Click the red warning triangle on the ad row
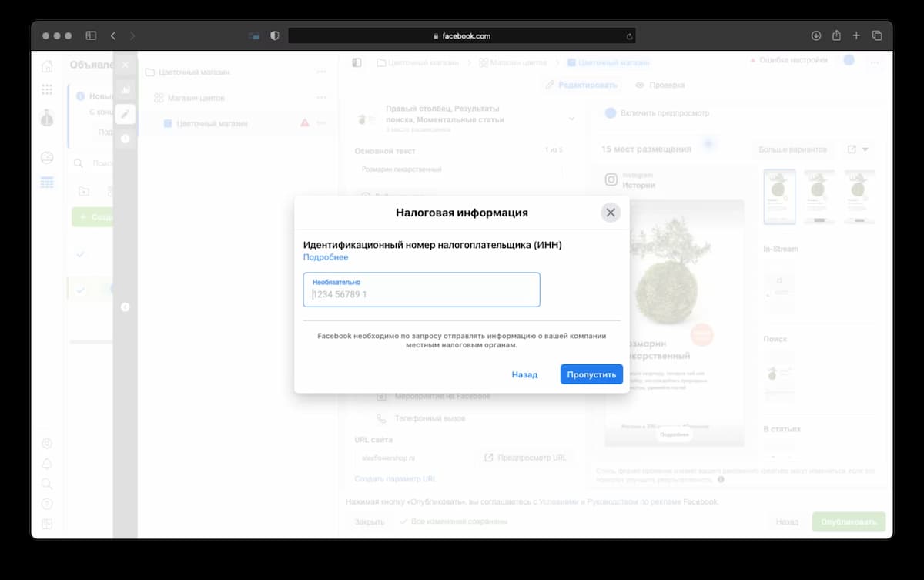Viewport: 924px width, 580px height. coord(305,122)
